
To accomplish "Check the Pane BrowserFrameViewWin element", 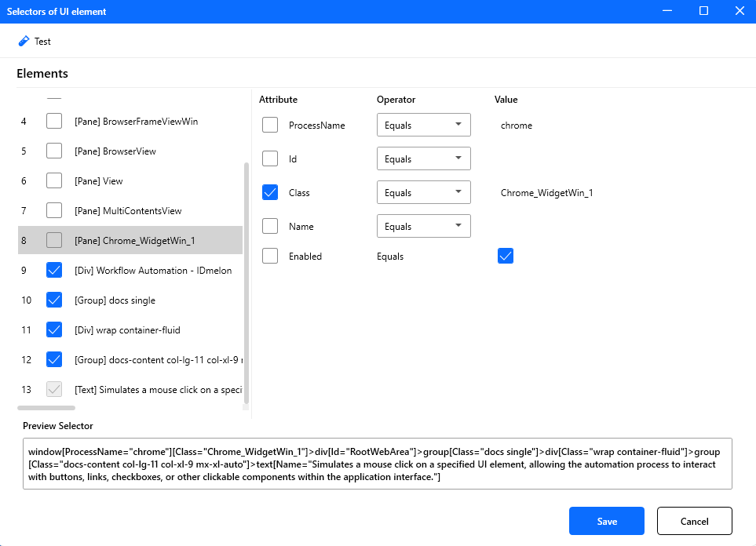I will coord(53,122).
